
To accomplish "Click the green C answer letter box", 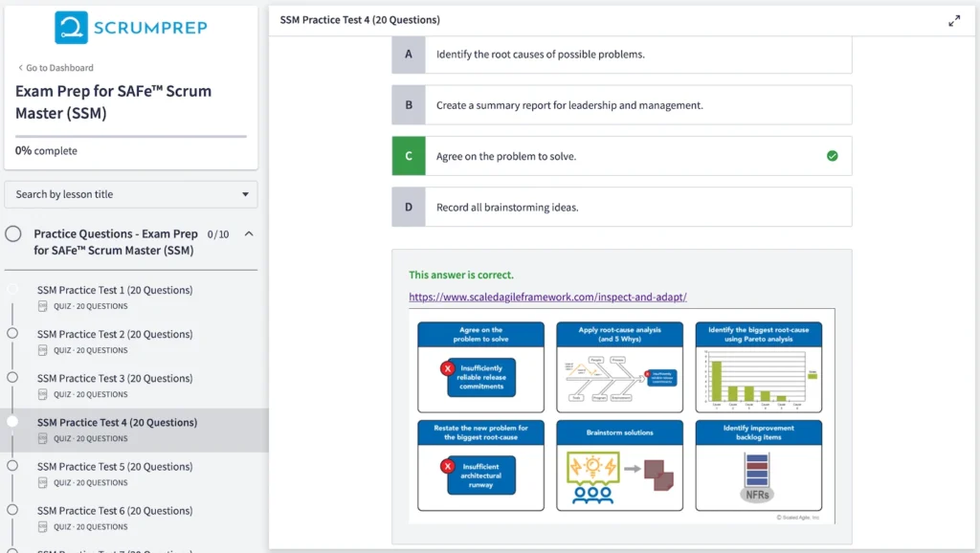I will click(409, 156).
